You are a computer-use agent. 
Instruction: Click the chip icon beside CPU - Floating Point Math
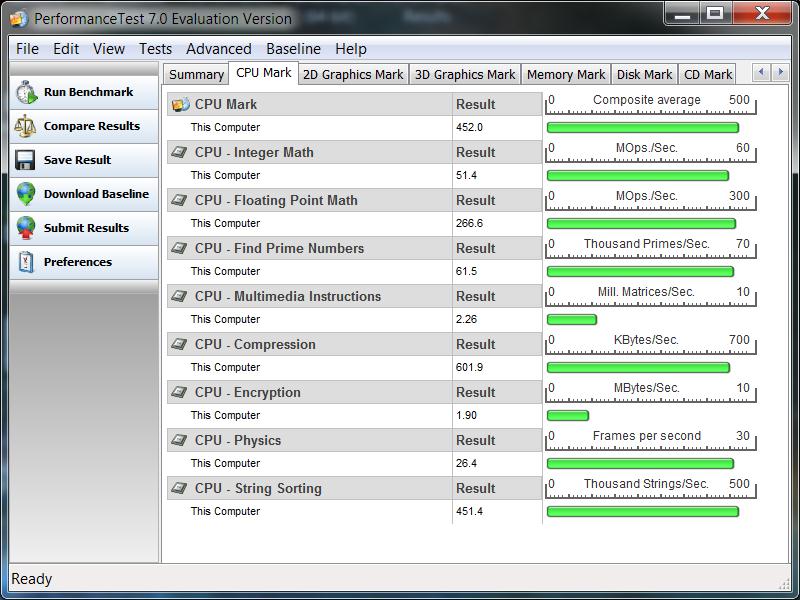tap(179, 200)
